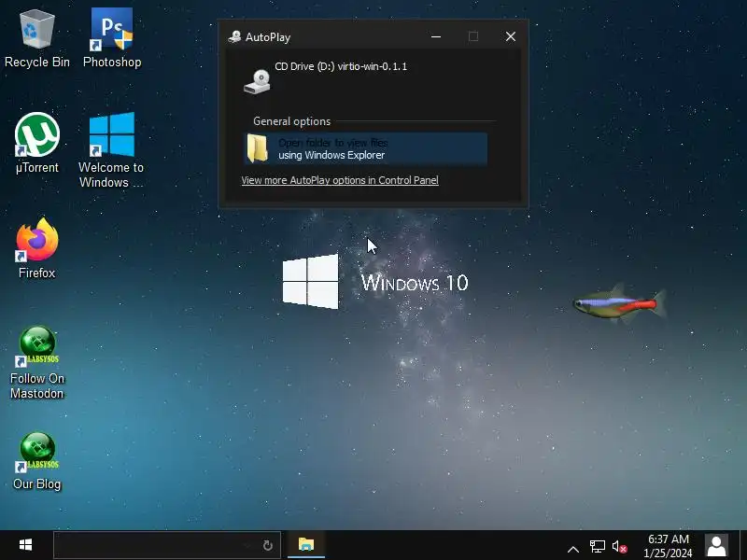The height and width of the screenshot is (560, 747).
Task: Click the Show desktop strip on the taskbar
Action: (x=743, y=545)
